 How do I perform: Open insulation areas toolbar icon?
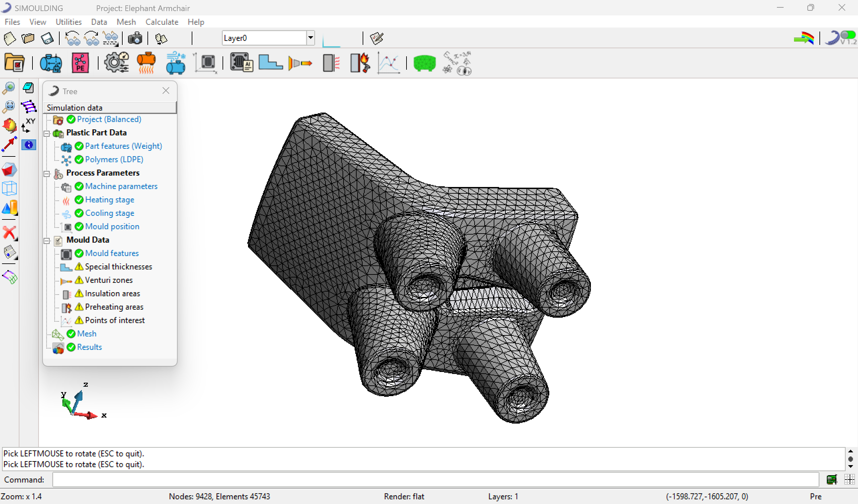331,63
